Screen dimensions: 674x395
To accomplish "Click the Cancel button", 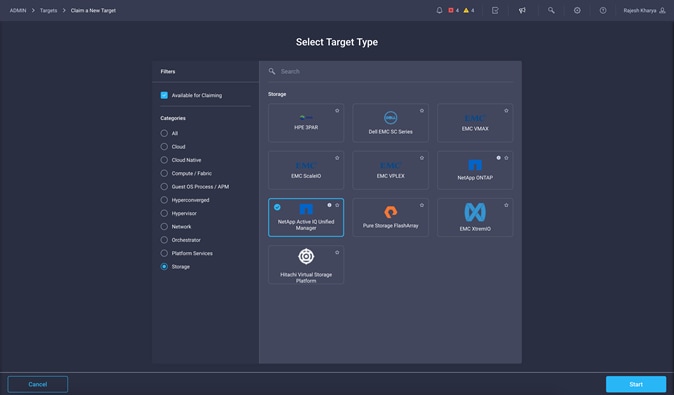I will tap(38, 384).
